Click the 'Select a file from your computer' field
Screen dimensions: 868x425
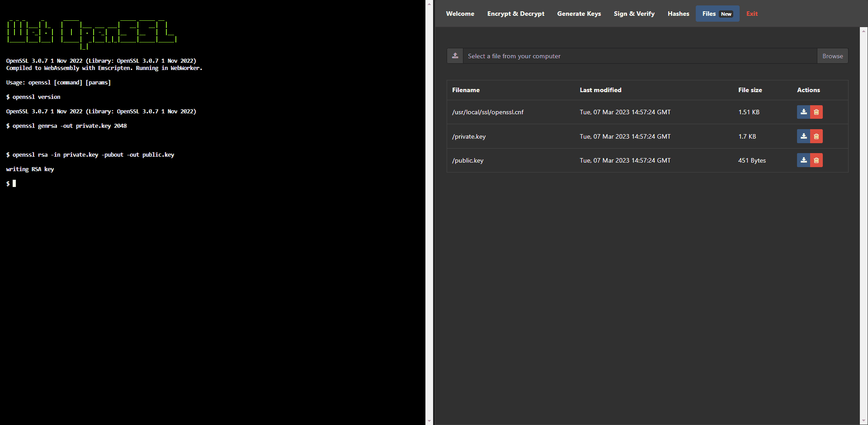(x=640, y=56)
